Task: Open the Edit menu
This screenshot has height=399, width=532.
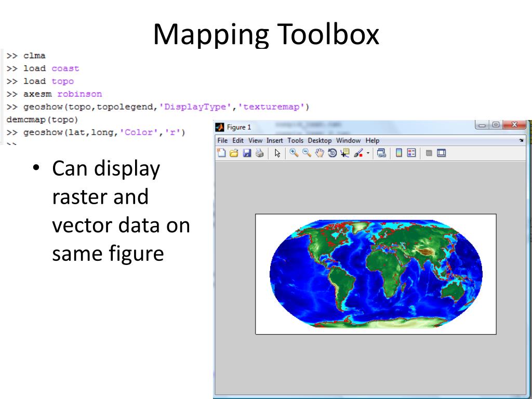Action: click(238, 140)
